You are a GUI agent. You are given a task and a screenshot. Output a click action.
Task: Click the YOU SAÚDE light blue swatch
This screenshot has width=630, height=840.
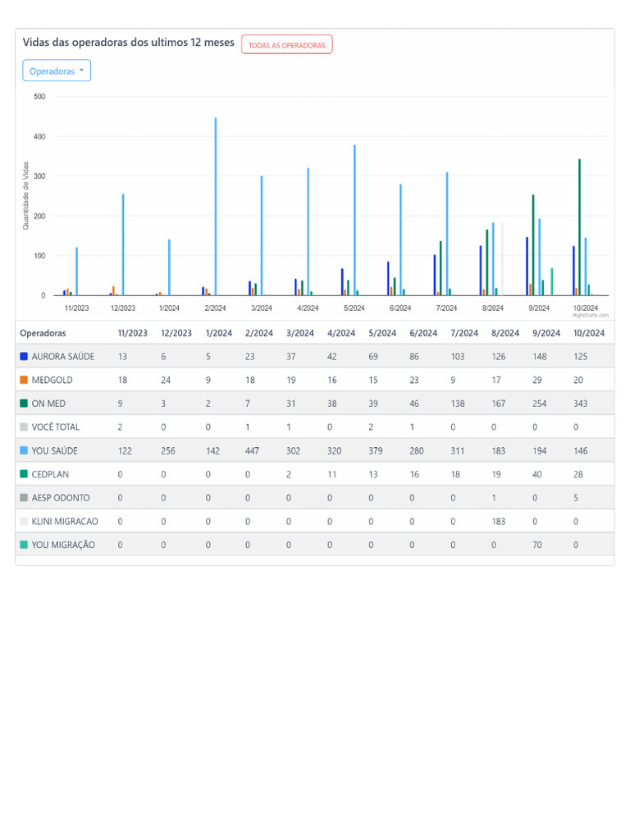[x=24, y=450]
